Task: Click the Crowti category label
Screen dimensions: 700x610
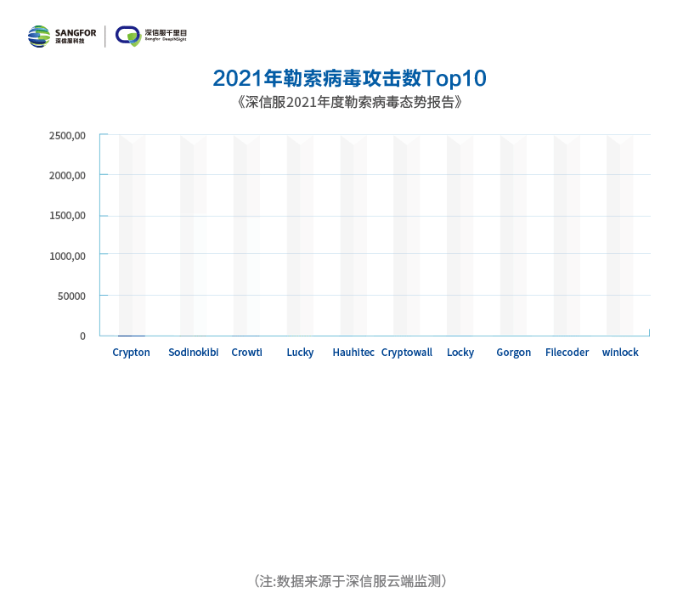Action: pyautogui.click(x=246, y=353)
